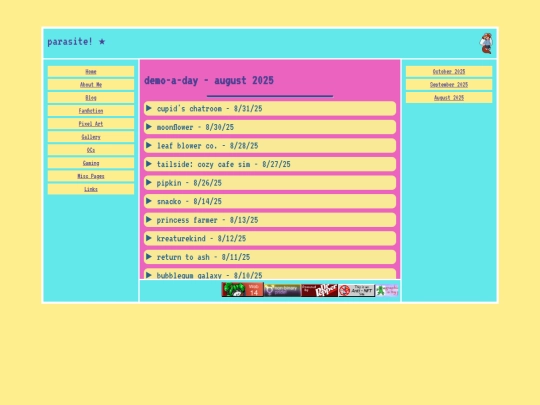
Task: Expand the return to ash entry
Action: [x=270, y=257]
